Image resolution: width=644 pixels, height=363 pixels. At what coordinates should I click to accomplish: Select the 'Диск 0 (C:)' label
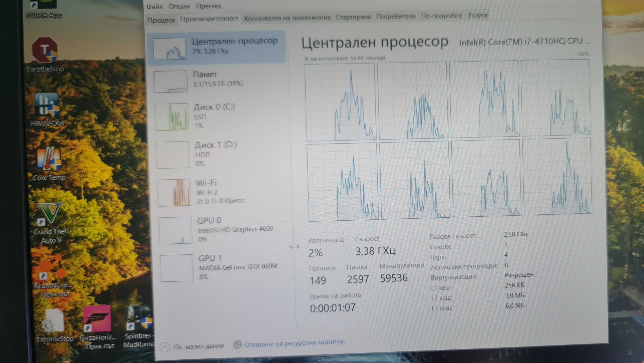point(214,107)
